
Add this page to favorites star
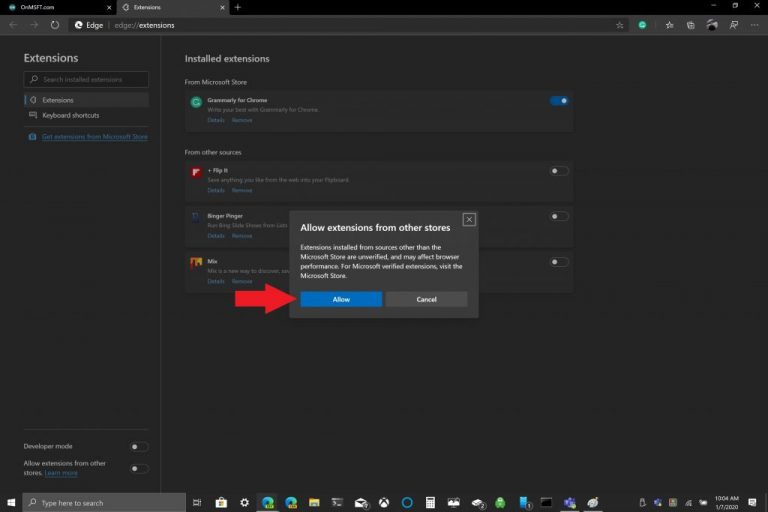click(620, 25)
